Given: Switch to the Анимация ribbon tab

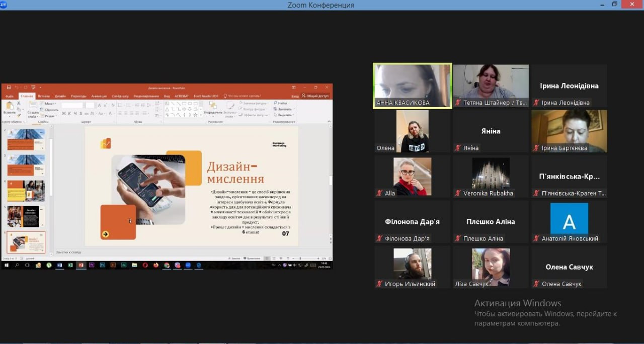Looking at the screenshot, I should click(x=99, y=96).
